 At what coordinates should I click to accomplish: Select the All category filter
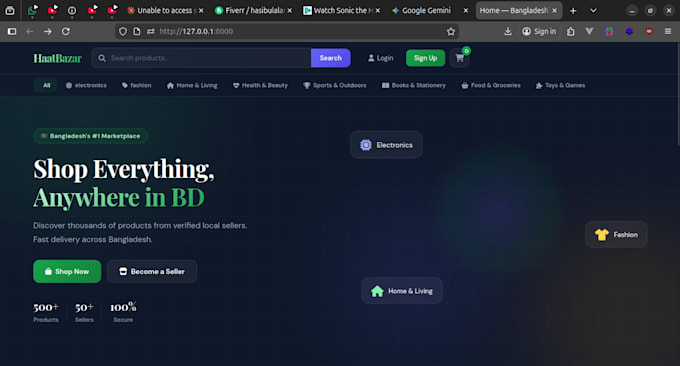coord(46,85)
